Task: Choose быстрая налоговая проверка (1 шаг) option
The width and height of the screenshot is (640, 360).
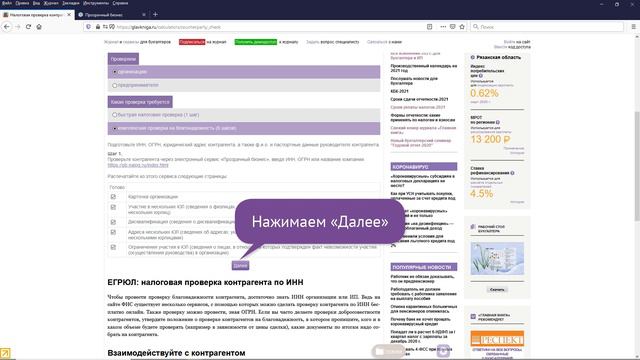Action: coord(115,115)
